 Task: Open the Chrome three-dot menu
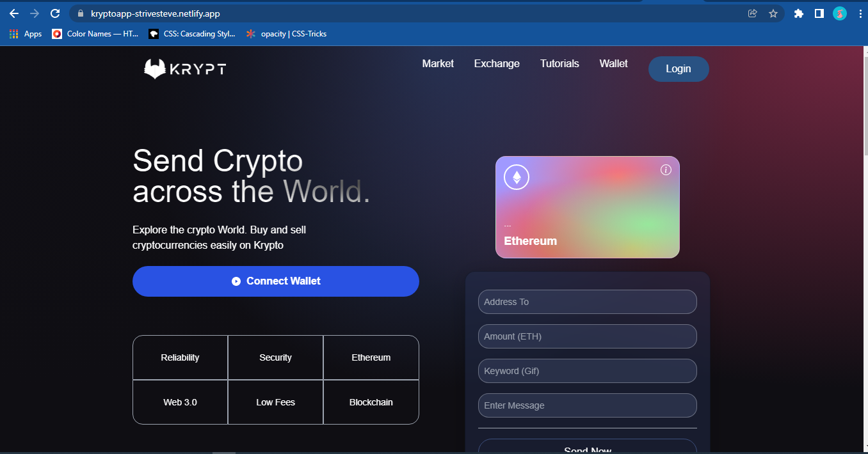tap(860, 13)
